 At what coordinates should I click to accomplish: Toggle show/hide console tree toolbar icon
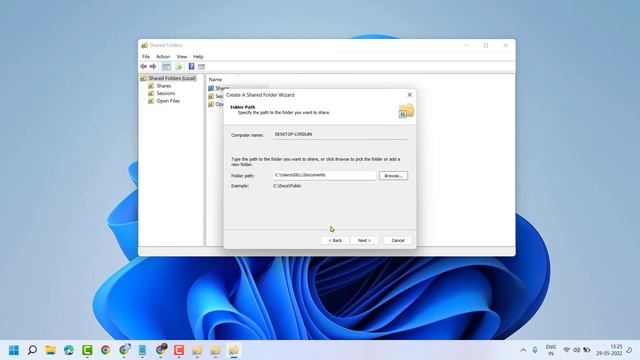pos(166,67)
